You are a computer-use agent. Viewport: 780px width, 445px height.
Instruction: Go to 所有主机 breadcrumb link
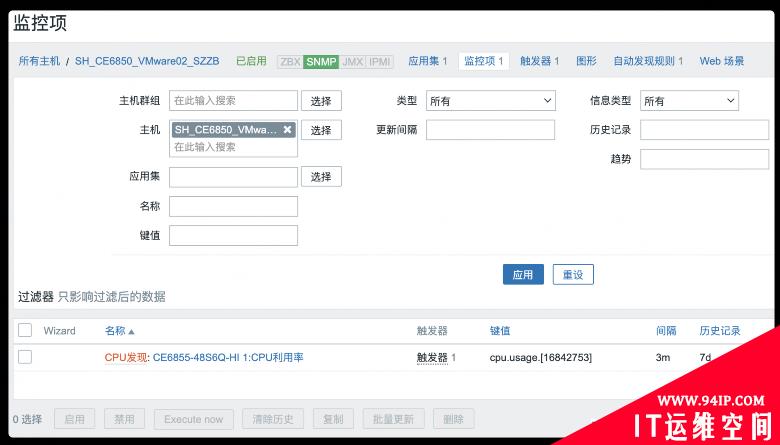(39, 61)
